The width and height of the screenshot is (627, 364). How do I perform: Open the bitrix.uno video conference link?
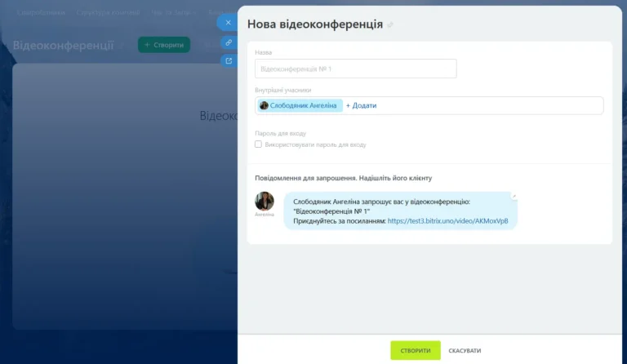[447, 221]
